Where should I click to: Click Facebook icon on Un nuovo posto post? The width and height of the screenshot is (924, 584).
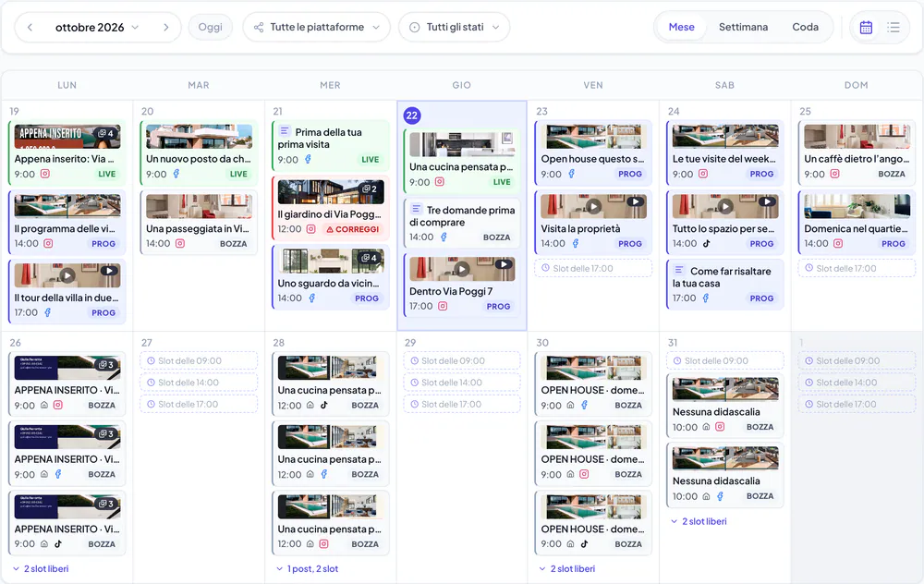click(176, 174)
